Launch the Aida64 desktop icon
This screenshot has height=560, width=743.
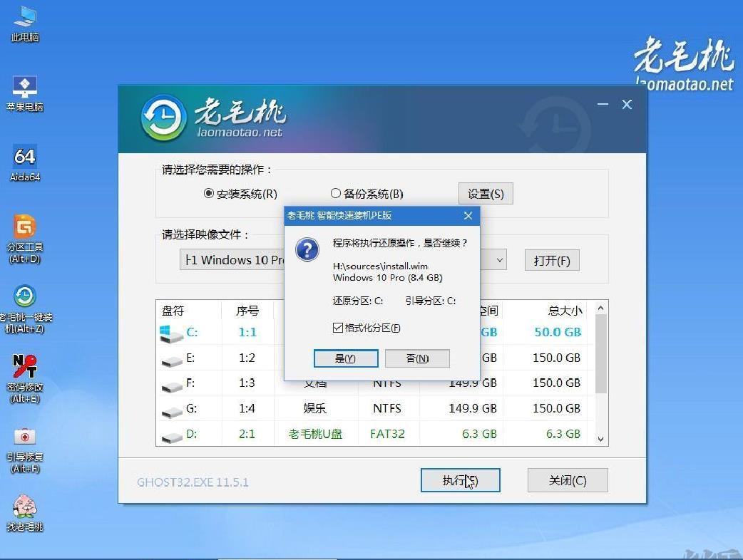pyautogui.click(x=25, y=163)
